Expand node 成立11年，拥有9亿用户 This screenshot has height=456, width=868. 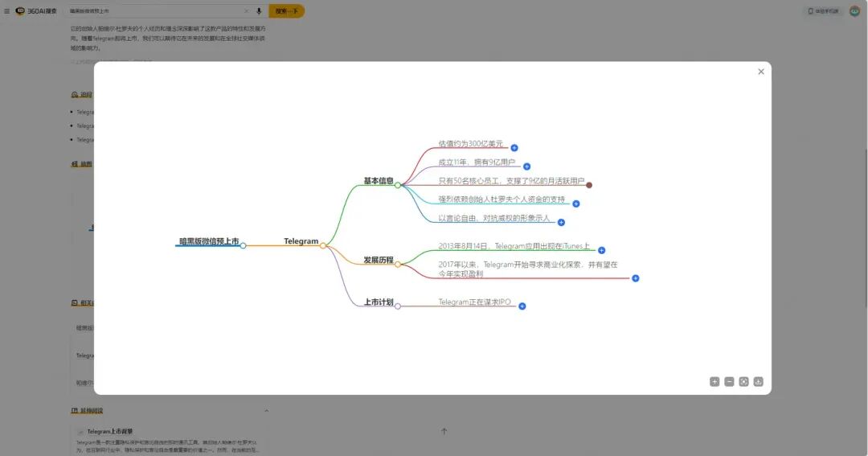(x=527, y=166)
